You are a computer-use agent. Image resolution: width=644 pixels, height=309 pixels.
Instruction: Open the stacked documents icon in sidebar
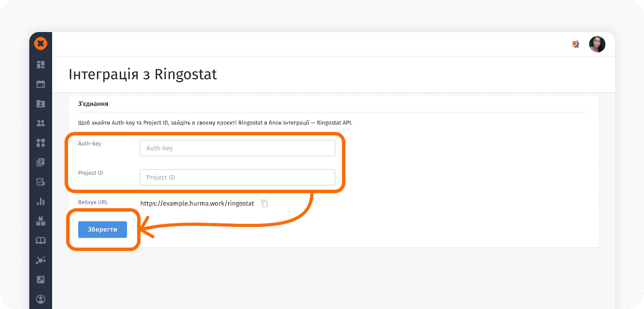click(41, 162)
